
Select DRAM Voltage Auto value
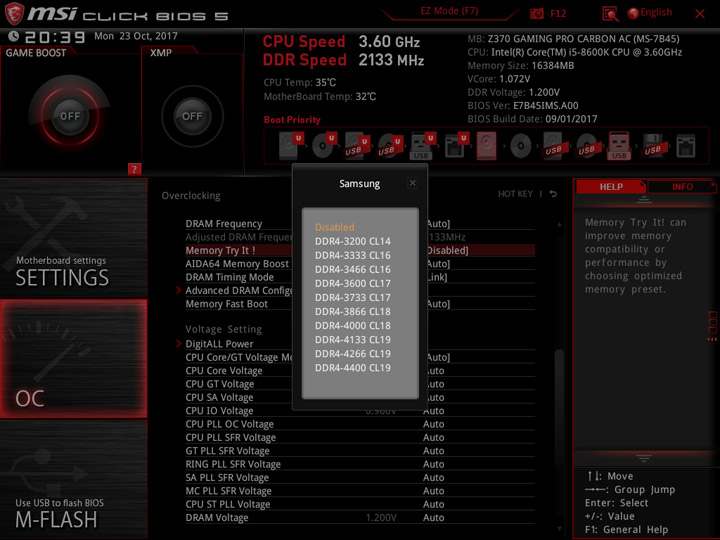433,518
